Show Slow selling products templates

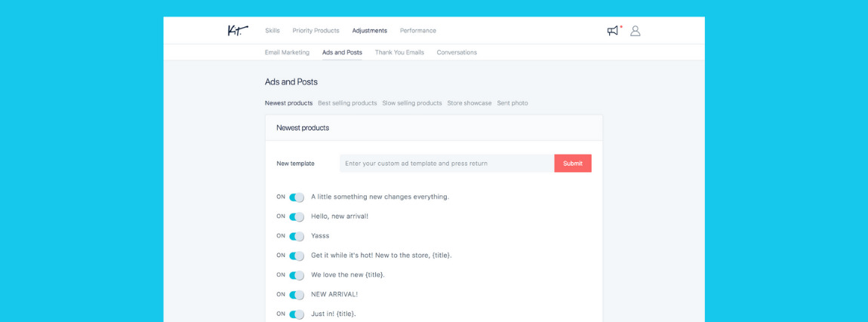coord(412,103)
